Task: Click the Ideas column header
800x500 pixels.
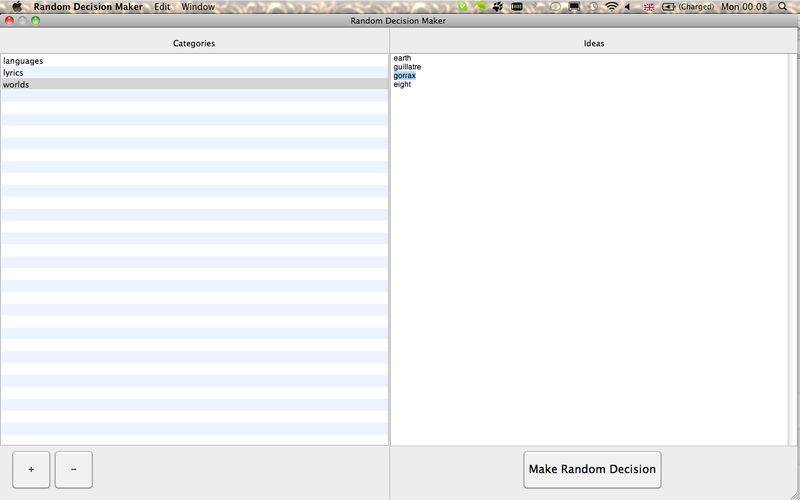Action: tap(594, 43)
